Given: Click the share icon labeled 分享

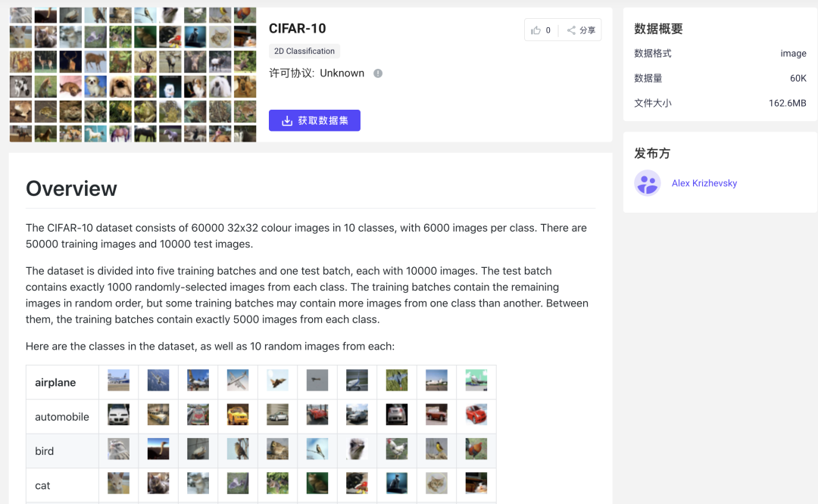Looking at the screenshot, I should (571, 30).
